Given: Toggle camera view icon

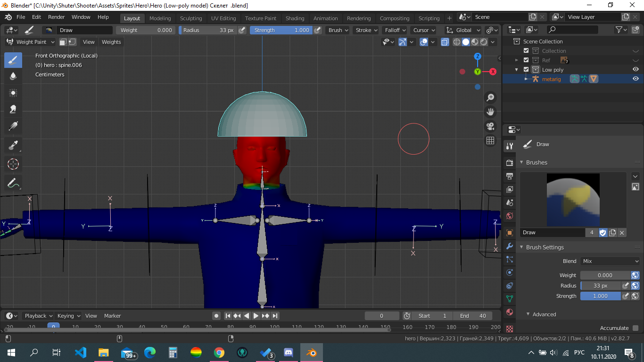Looking at the screenshot, I should [x=490, y=126].
